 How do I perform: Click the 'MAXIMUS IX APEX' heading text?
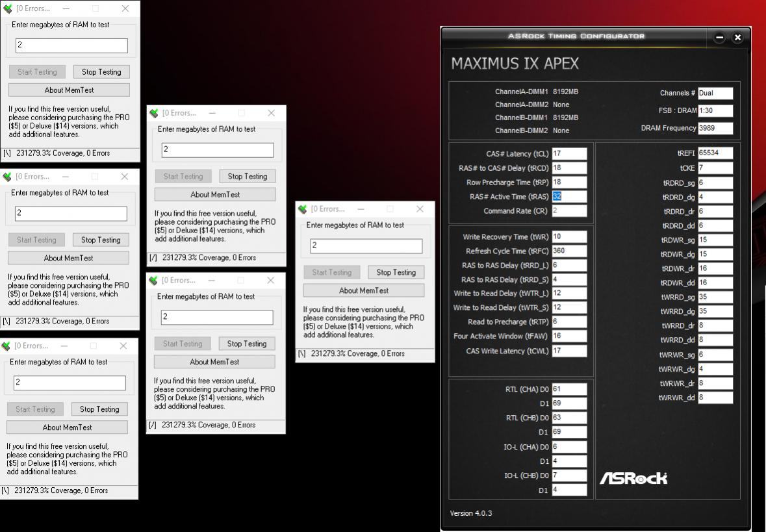coord(515,64)
